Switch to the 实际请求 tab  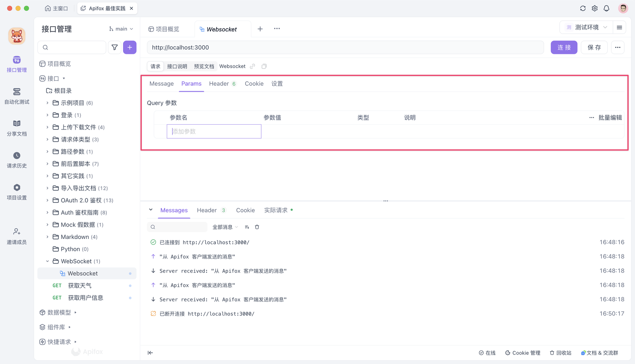(x=276, y=210)
